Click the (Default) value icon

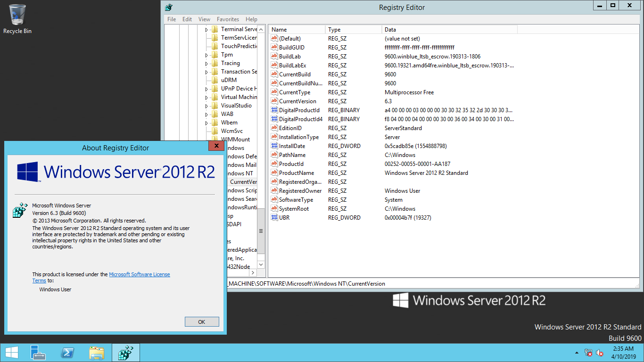274,39
